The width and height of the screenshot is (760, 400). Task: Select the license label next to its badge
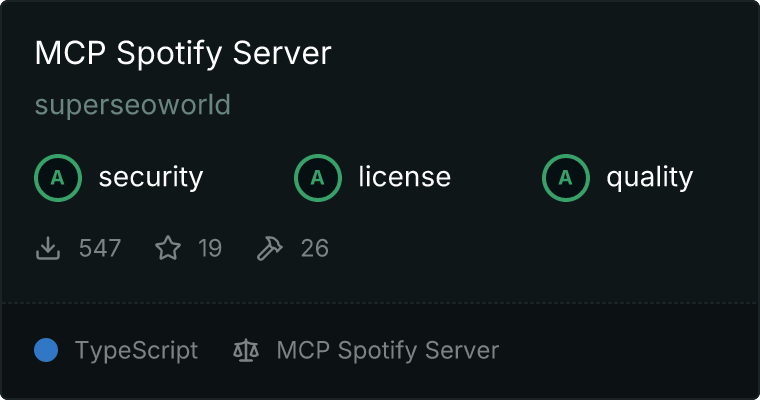(404, 178)
